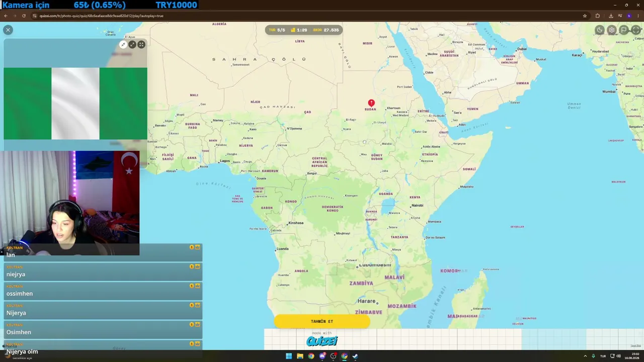Go back in the browser
Image resolution: width=644 pixels, height=362 pixels.
point(6,16)
